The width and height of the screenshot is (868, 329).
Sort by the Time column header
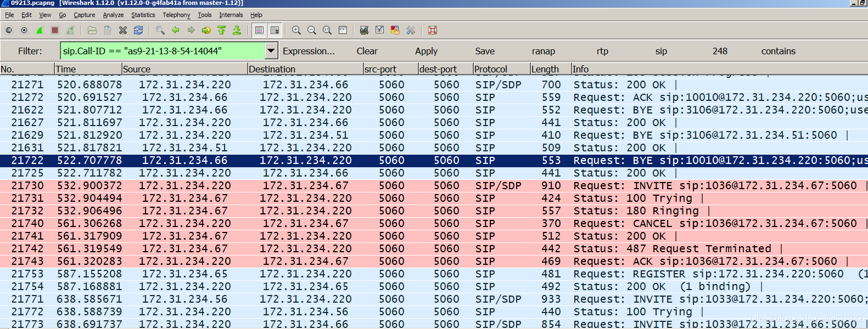(88, 69)
